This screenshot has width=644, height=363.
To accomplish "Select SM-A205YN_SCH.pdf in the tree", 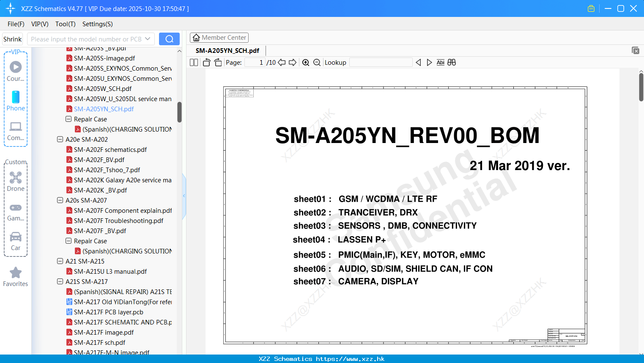I will (104, 109).
